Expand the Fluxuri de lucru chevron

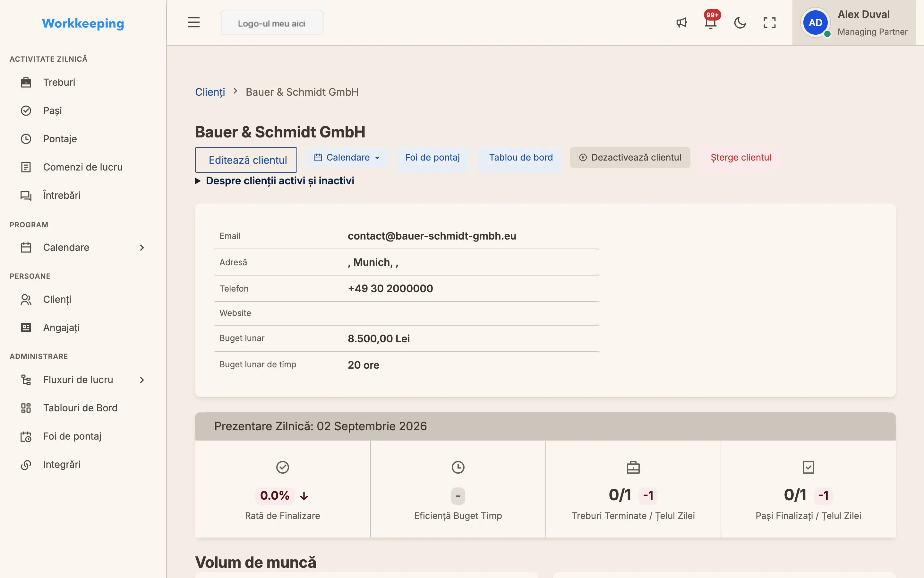tap(142, 380)
